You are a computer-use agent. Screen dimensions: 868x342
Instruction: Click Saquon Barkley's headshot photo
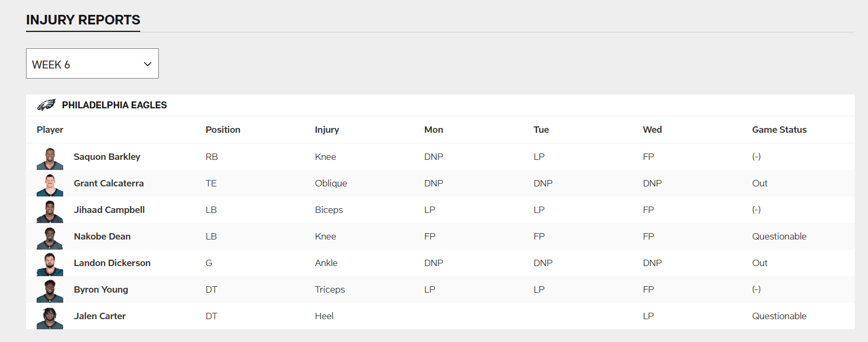coord(50,158)
